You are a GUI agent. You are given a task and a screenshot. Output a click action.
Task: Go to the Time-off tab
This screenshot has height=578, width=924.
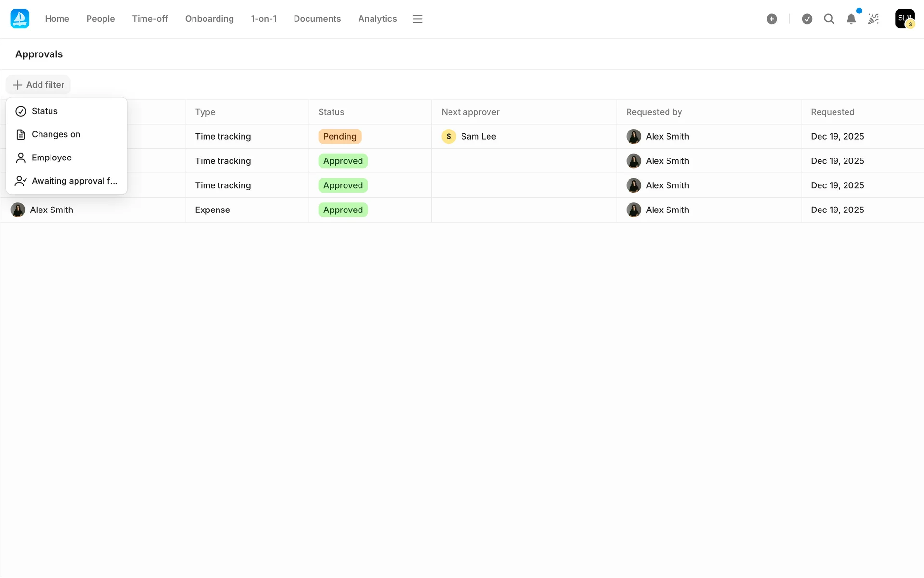pos(150,19)
